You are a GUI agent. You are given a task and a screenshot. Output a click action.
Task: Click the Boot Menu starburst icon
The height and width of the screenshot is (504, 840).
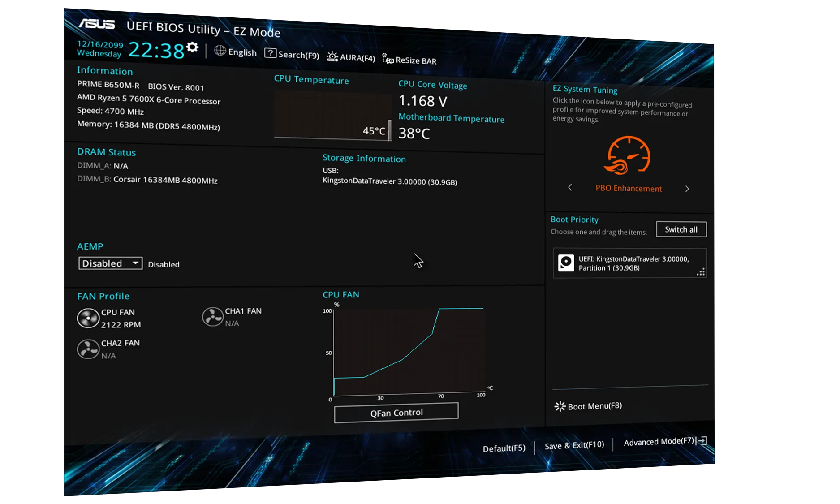(560, 406)
